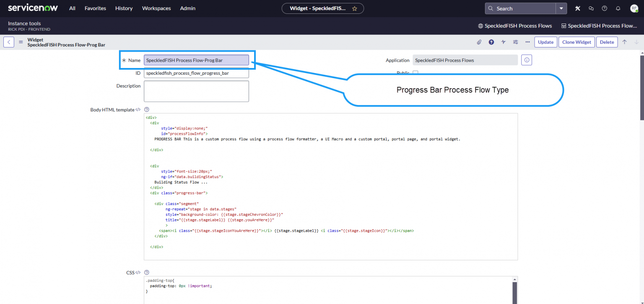Viewport: 644px width, 304px height.
Task: Open the conversations chat icon
Action: click(x=591, y=8)
